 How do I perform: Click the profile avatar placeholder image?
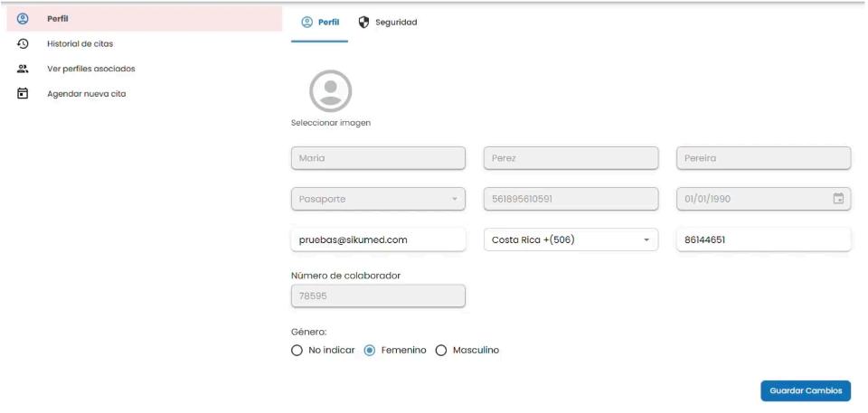click(x=331, y=90)
